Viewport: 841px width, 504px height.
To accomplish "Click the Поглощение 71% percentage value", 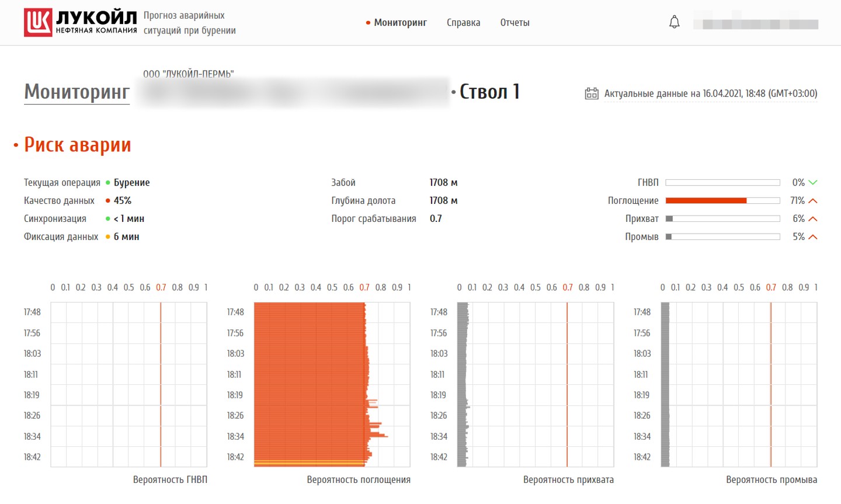I will coord(797,200).
